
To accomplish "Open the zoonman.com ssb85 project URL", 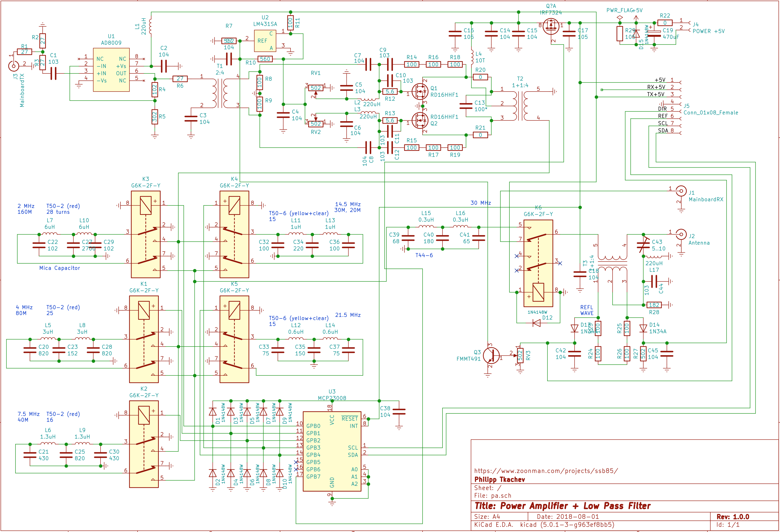I will tap(546, 471).
